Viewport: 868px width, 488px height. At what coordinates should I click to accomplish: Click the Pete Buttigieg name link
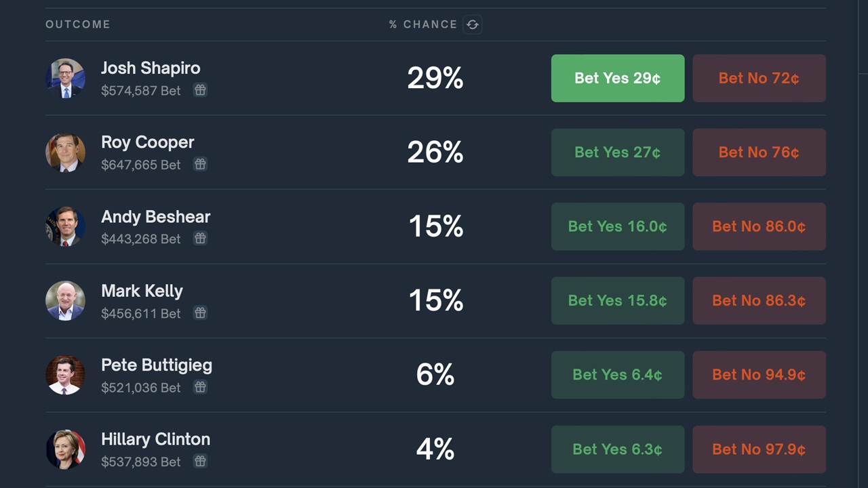pyautogui.click(x=156, y=365)
